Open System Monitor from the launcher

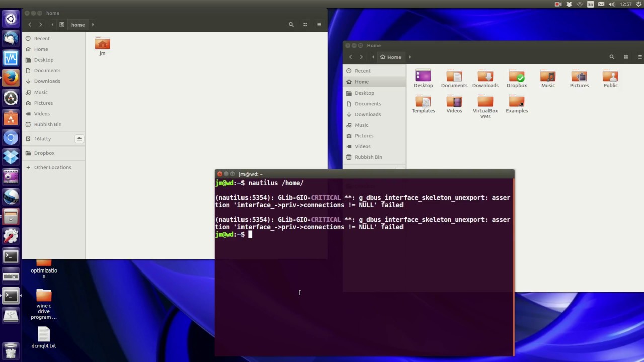tap(11, 58)
